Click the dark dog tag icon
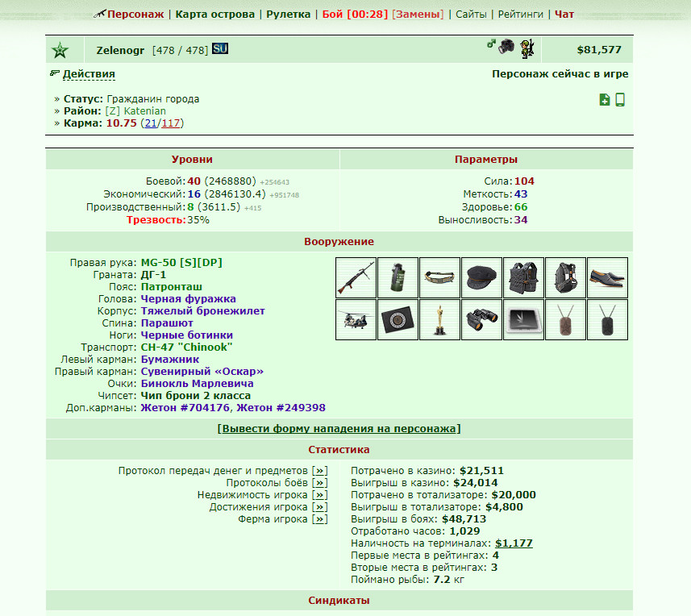Viewport: 691px width, 616px height. click(x=607, y=319)
